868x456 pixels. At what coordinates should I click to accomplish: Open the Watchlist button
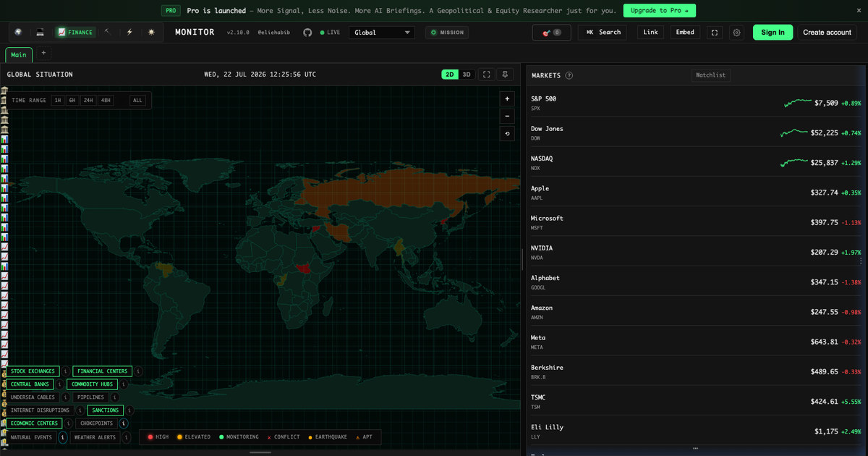point(710,75)
